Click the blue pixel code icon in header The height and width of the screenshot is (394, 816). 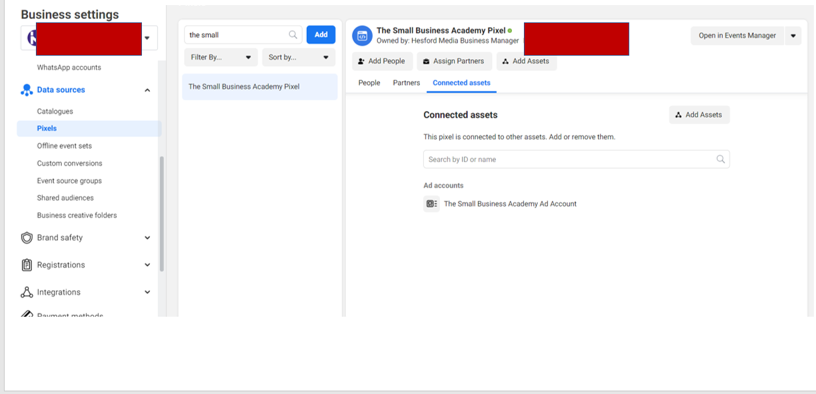tap(362, 35)
